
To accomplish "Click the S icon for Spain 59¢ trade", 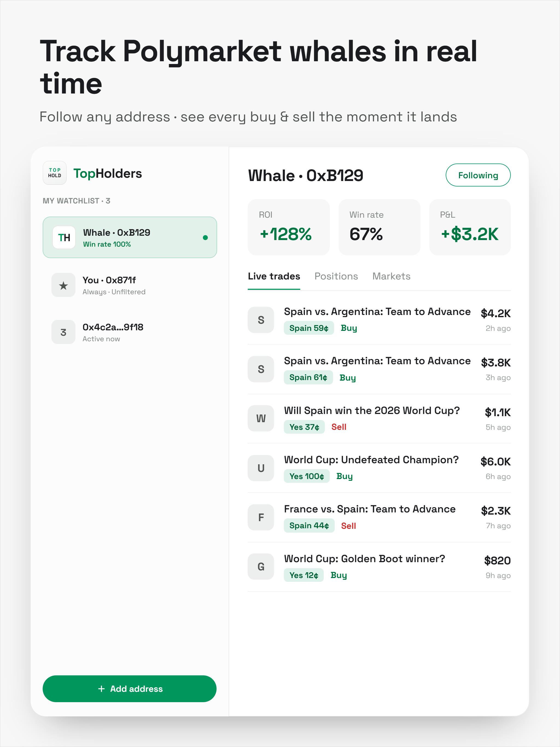I will (261, 320).
